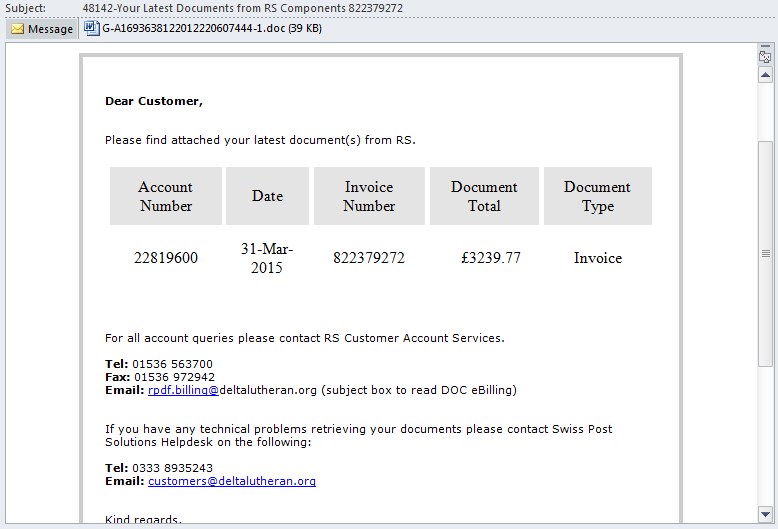Screen dimensions: 778x529
Task: Click the Invoice Number table header
Action: coord(369,196)
